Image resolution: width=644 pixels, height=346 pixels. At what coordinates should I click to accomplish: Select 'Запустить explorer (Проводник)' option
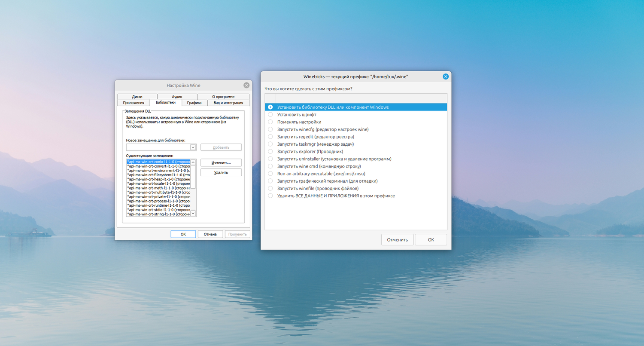(356, 151)
